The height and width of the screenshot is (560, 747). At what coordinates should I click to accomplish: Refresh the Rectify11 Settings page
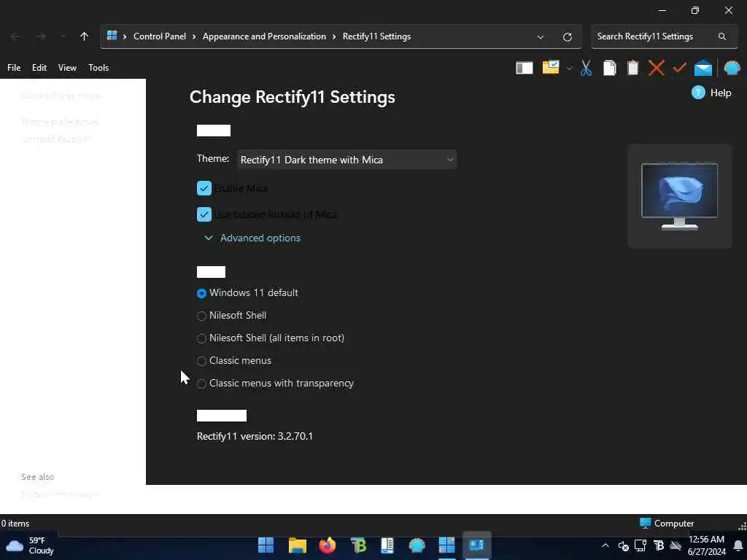pyautogui.click(x=567, y=36)
